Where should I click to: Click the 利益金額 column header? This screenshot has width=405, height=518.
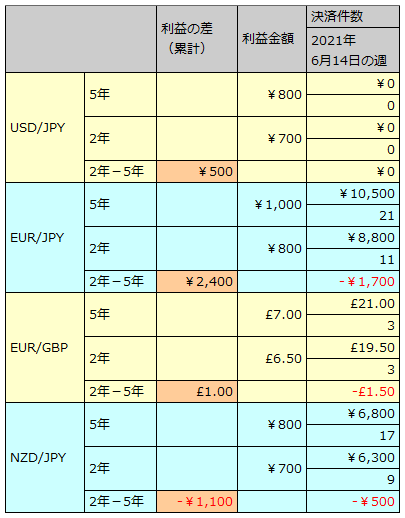point(272,39)
